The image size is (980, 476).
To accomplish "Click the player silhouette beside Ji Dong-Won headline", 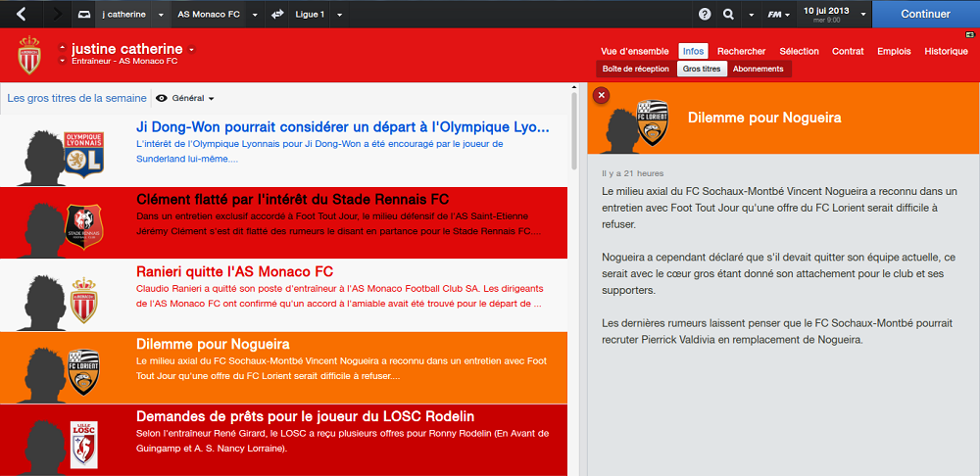I will pos(41,160).
